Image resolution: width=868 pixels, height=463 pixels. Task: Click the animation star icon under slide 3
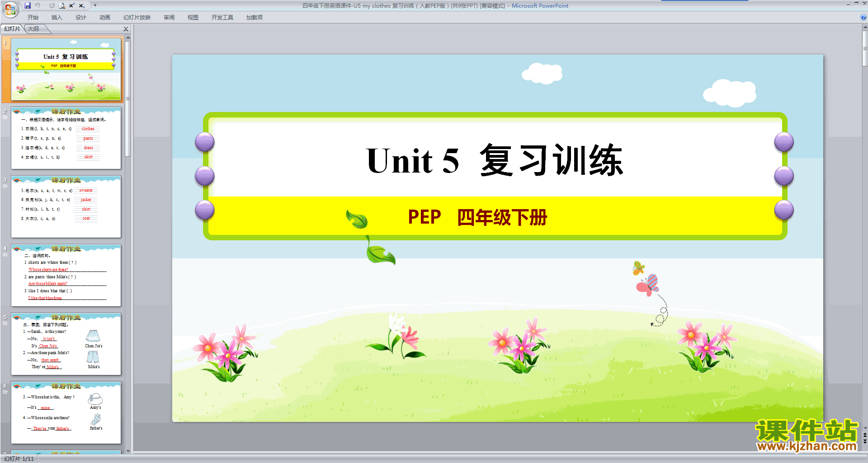point(5,186)
